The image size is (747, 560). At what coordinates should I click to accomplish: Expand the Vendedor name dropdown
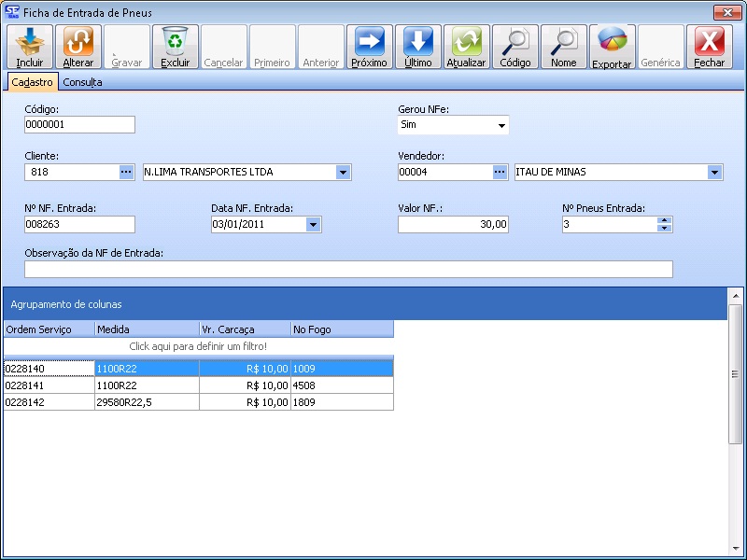coord(714,172)
